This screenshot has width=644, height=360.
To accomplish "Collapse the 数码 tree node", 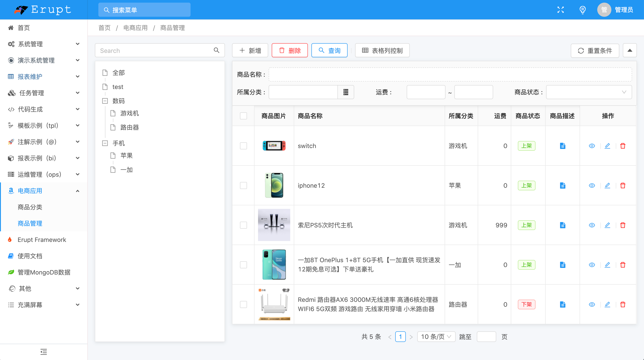I will point(105,101).
